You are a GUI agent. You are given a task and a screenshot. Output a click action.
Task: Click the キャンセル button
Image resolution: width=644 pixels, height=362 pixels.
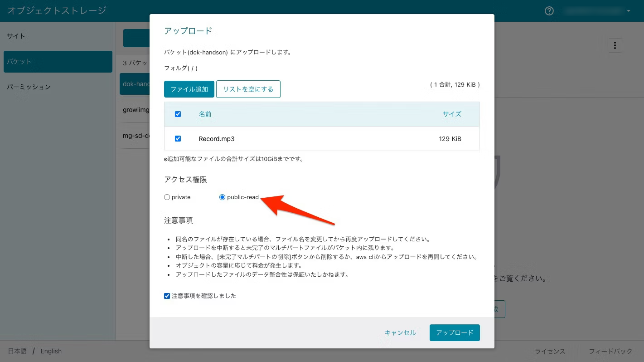pos(400,333)
